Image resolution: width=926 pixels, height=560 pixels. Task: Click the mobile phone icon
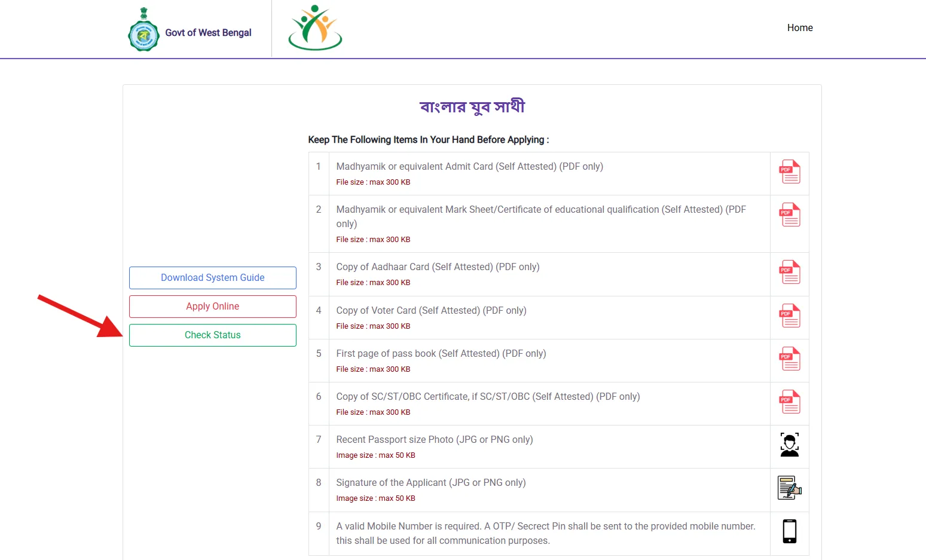click(x=789, y=531)
